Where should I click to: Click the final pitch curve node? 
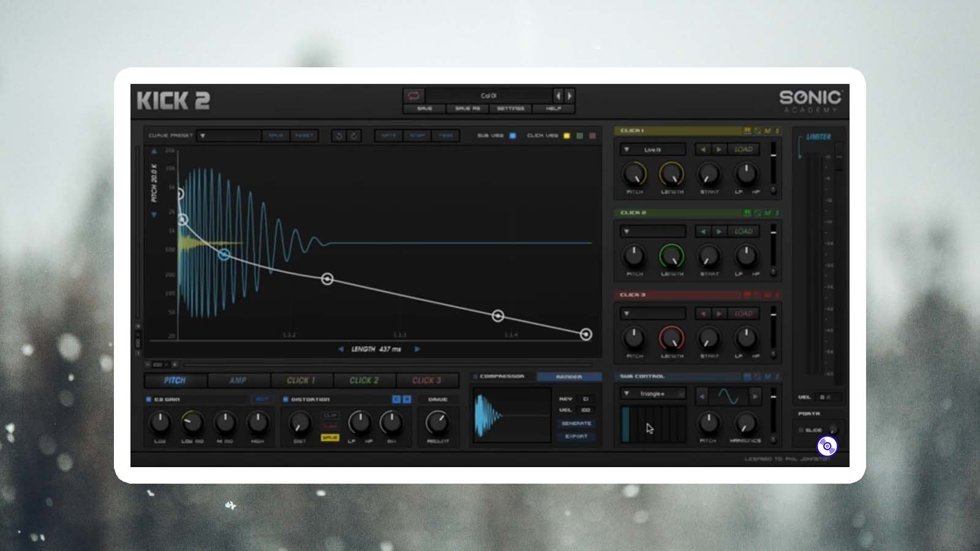[x=586, y=334]
